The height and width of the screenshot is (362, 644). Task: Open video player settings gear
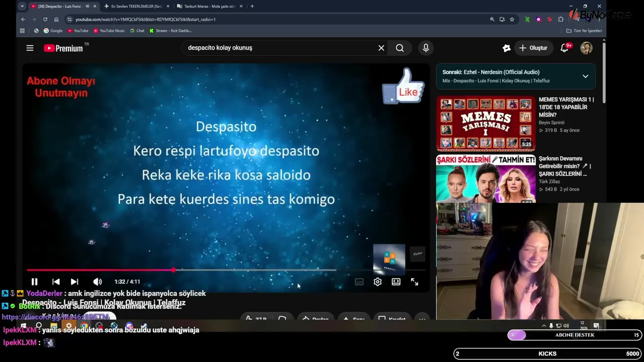click(x=377, y=282)
